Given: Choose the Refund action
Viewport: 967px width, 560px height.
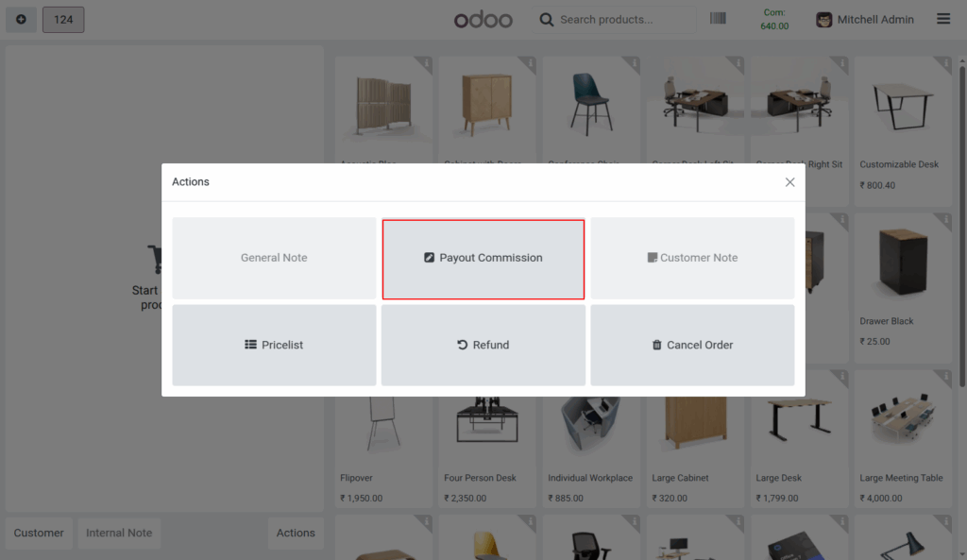Looking at the screenshot, I should click(483, 345).
